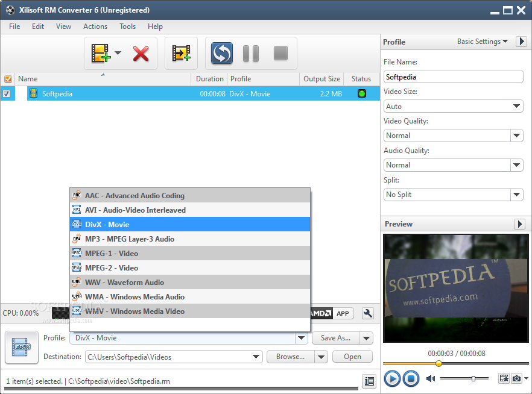The height and width of the screenshot is (394, 532).
Task: Open the Add File dropdown arrow
Action: click(x=118, y=53)
